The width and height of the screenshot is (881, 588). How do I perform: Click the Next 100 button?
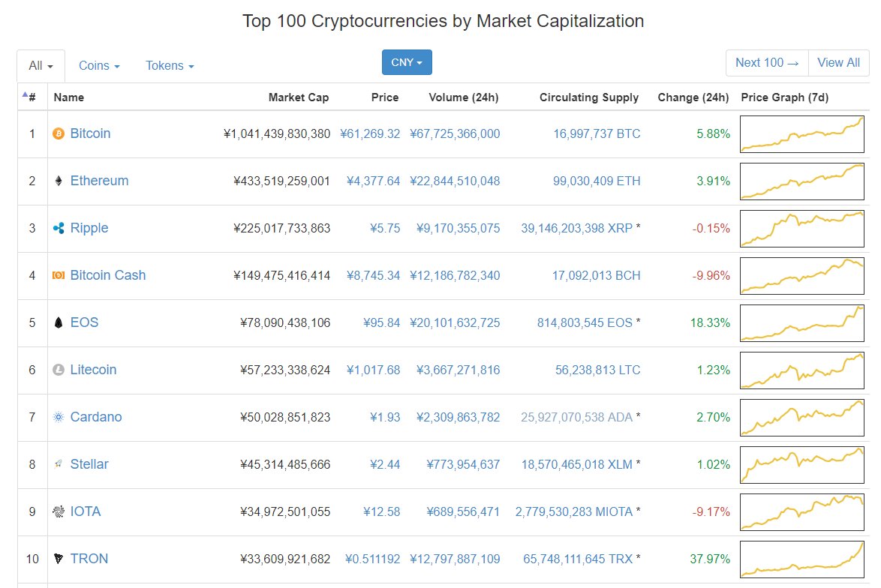(x=765, y=63)
